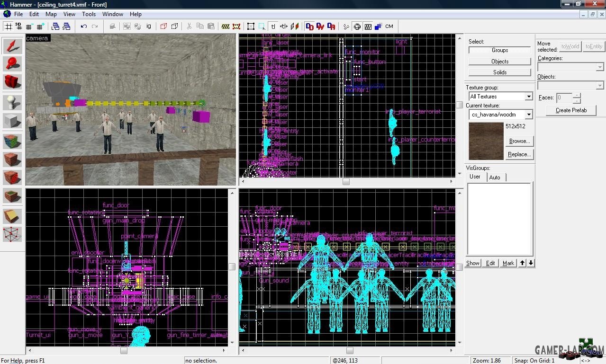Screen dimensions: 606x364
Task: Toggle scaling texture lock button
Action: (284, 27)
